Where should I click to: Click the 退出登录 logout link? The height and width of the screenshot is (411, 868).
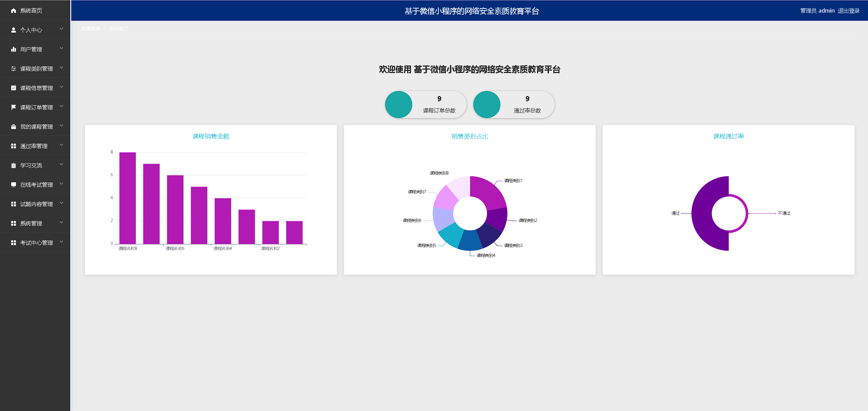click(848, 11)
